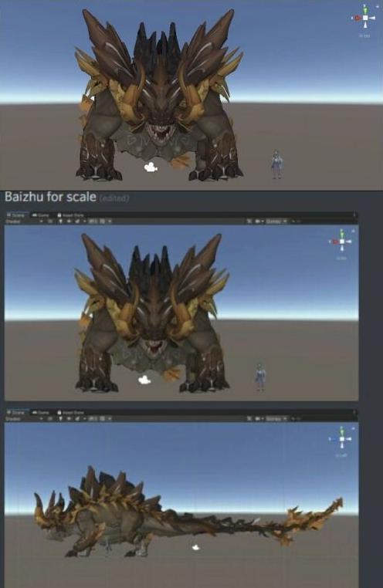Toggle scene audio in the middle window toolbar
This screenshot has height=588, width=383.
69,221
